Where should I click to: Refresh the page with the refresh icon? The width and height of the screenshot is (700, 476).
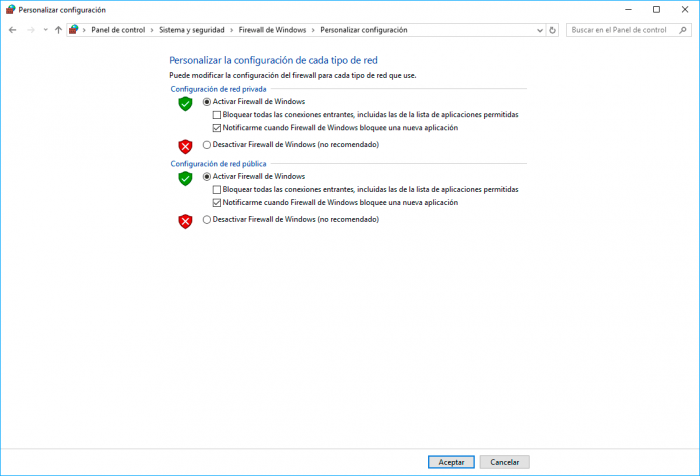pyautogui.click(x=552, y=30)
